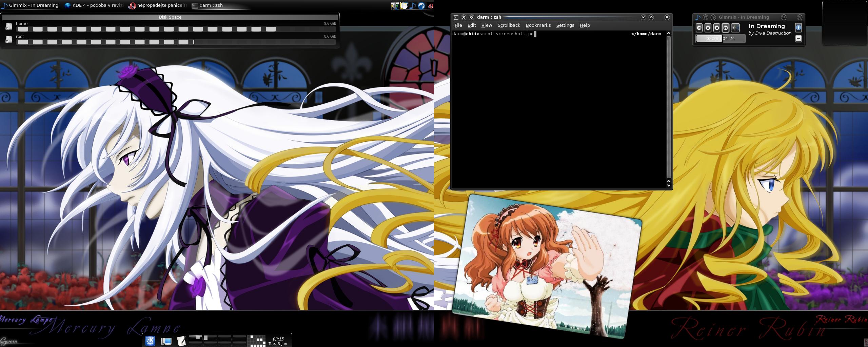Open Edit menu in Konsole
The height and width of the screenshot is (347, 868).
[x=472, y=25]
